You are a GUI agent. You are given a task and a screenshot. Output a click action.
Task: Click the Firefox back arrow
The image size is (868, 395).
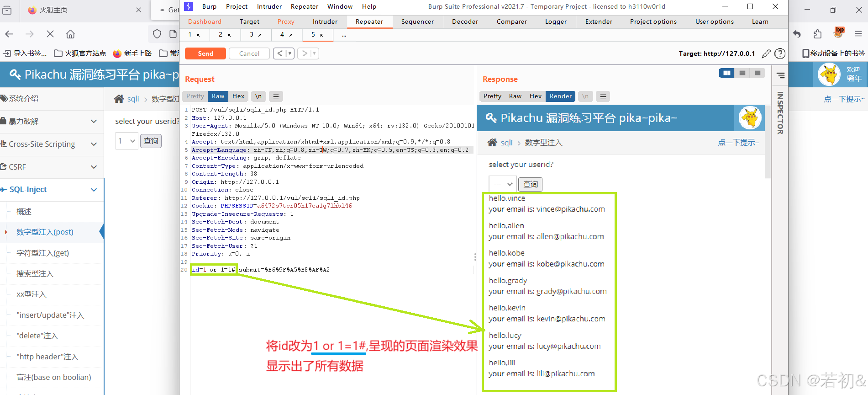tap(9, 34)
